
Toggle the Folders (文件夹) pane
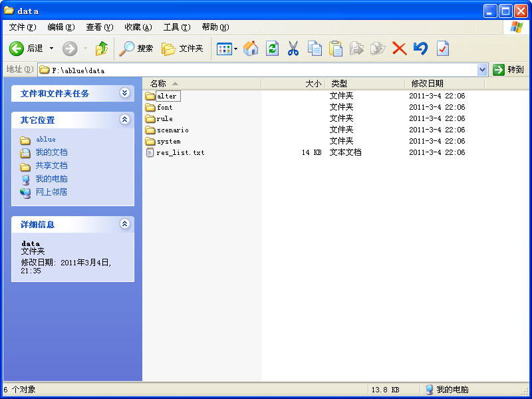click(x=182, y=49)
